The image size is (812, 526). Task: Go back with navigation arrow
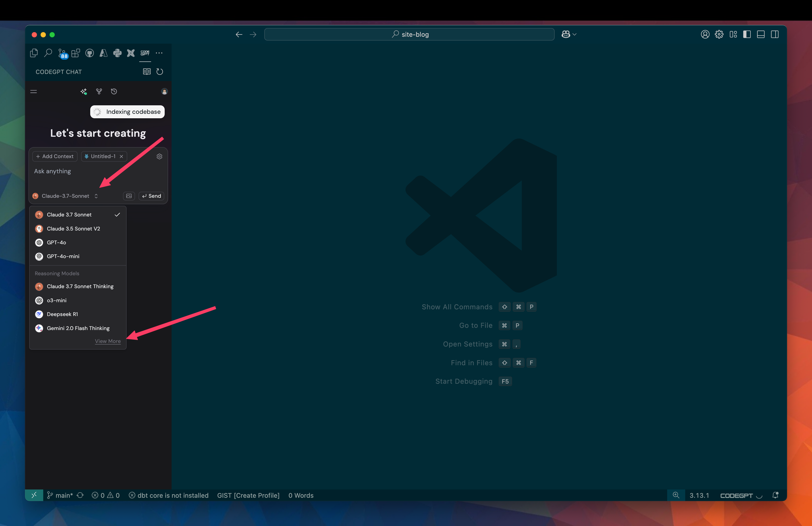[239, 35]
